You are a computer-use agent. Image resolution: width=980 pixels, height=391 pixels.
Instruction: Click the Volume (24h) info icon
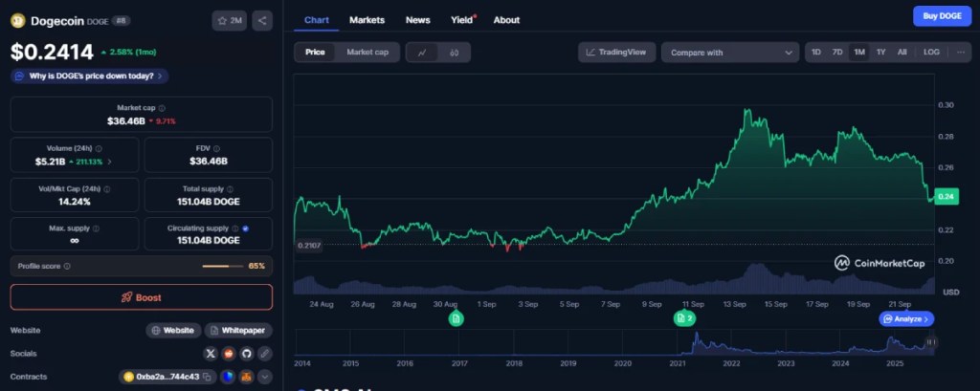[x=99, y=148]
